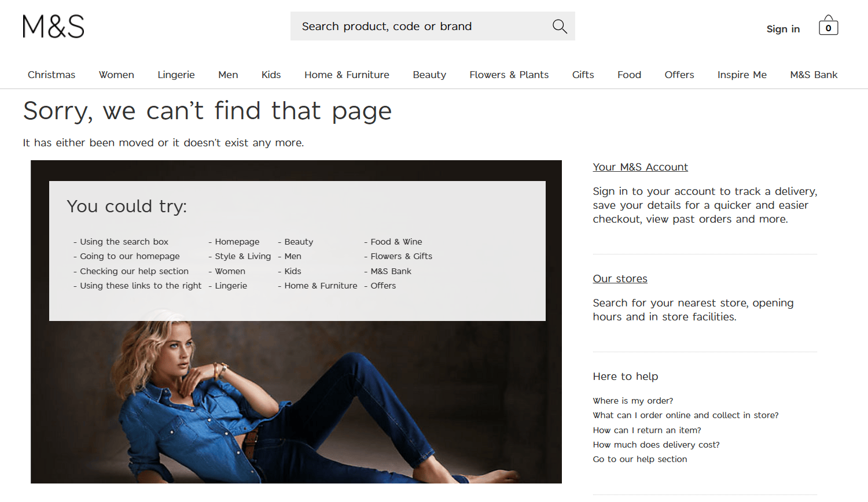Open the Christmas menu

click(x=52, y=75)
